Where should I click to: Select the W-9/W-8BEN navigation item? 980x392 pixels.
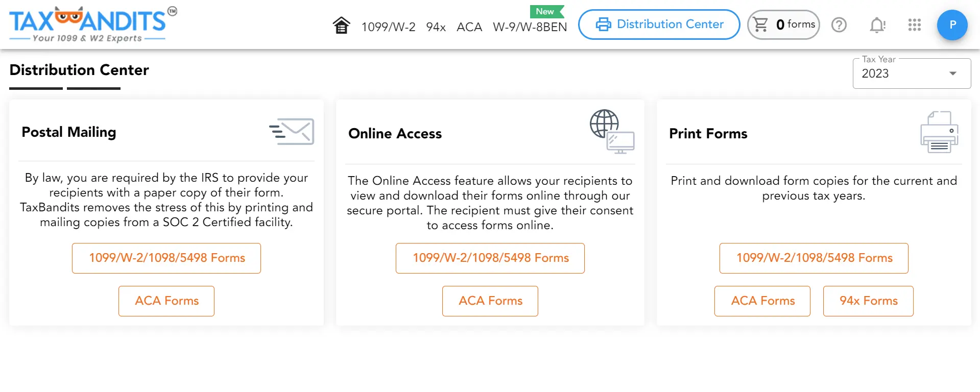(x=530, y=27)
